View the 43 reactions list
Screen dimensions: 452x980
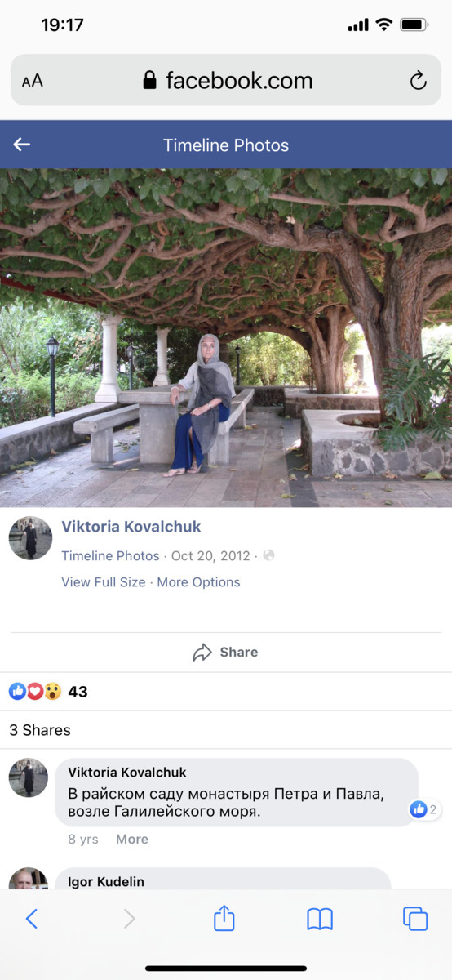48,692
